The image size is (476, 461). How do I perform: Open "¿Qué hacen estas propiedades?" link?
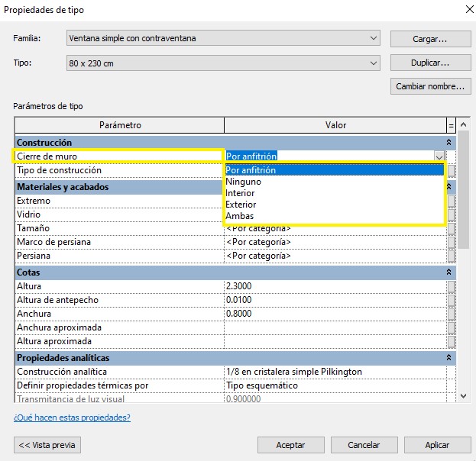[x=72, y=417]
